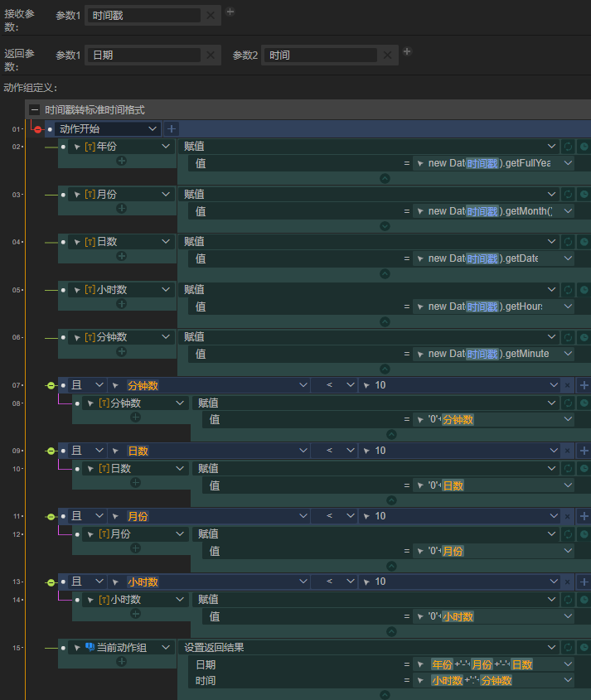
Task: Remove the 日期 return parameter
Action: click(211, 55)
